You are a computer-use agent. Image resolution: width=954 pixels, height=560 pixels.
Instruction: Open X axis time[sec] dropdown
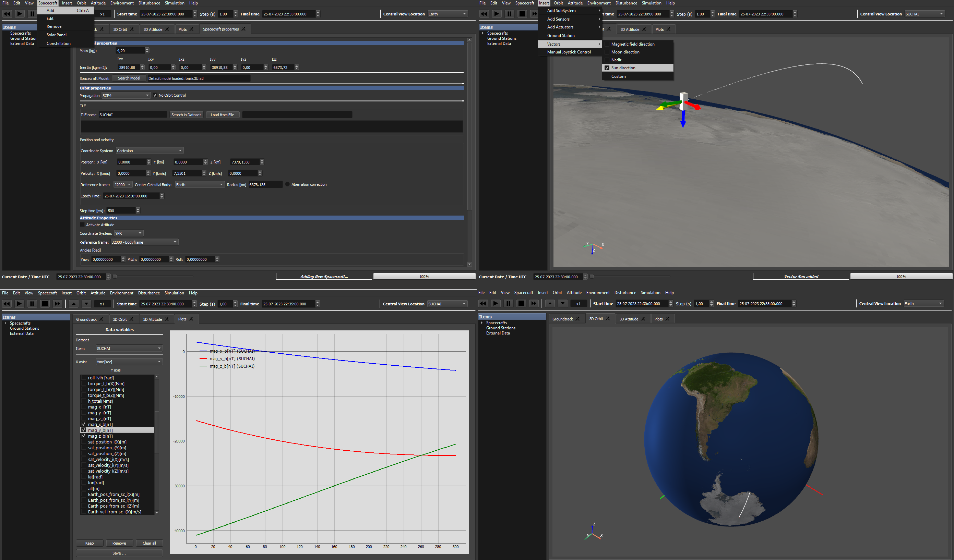pyautogui.click(x=129, y=362)
